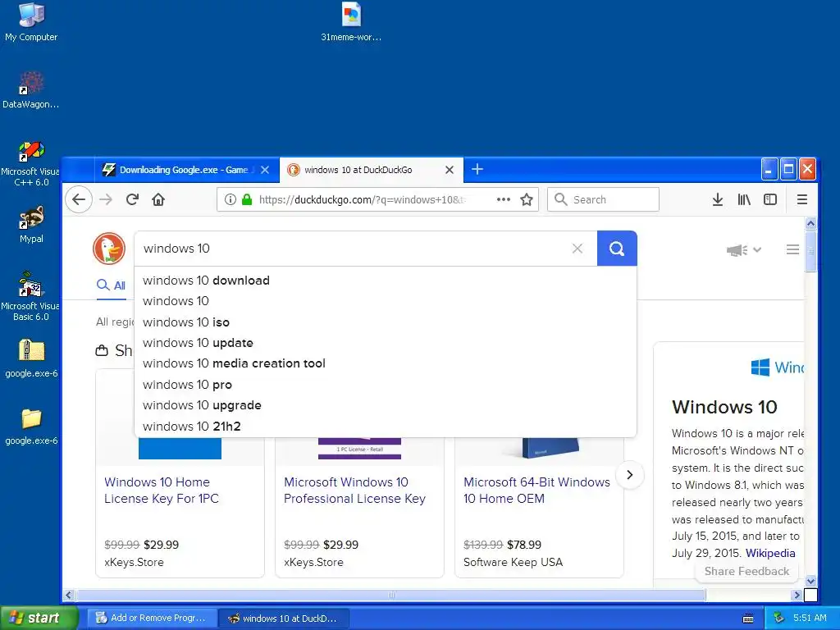840x630 pixels.
Task: Select Microsoft Visual Basic 6.0 shortcut
Action: (31, 296)
